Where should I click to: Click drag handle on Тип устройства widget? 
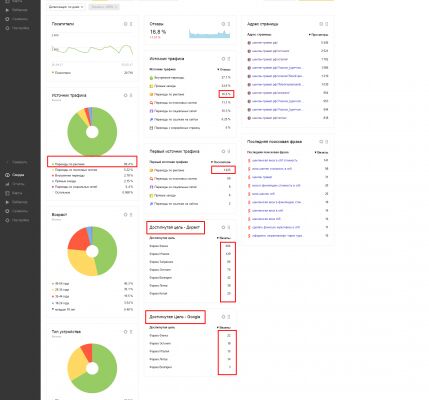[131, 332]
